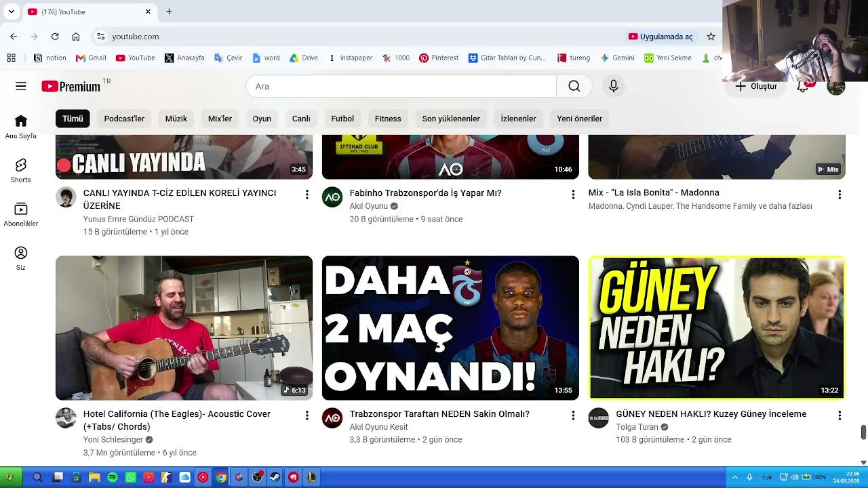Open a new browser tab
This screenshot has width=868, height=488.
tap(169, 12)
